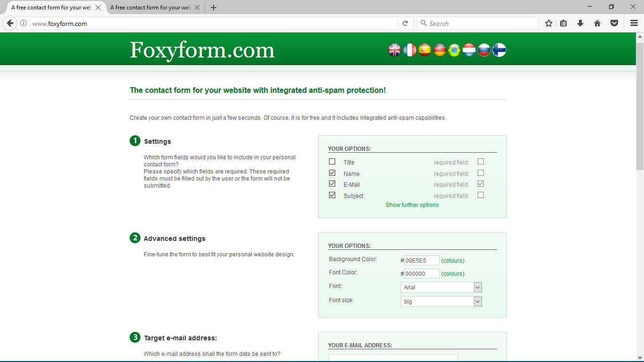This screenshot has height=362, width=644.
Task: Switch language via the Finnish flag
Action: pyautogui.click(x=499, y=50)
